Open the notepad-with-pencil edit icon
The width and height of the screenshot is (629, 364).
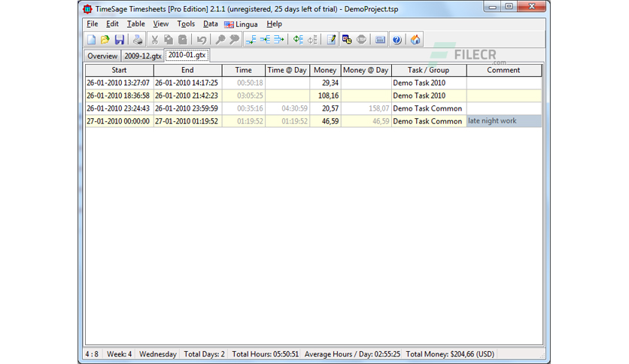click(x=331, y=39)
